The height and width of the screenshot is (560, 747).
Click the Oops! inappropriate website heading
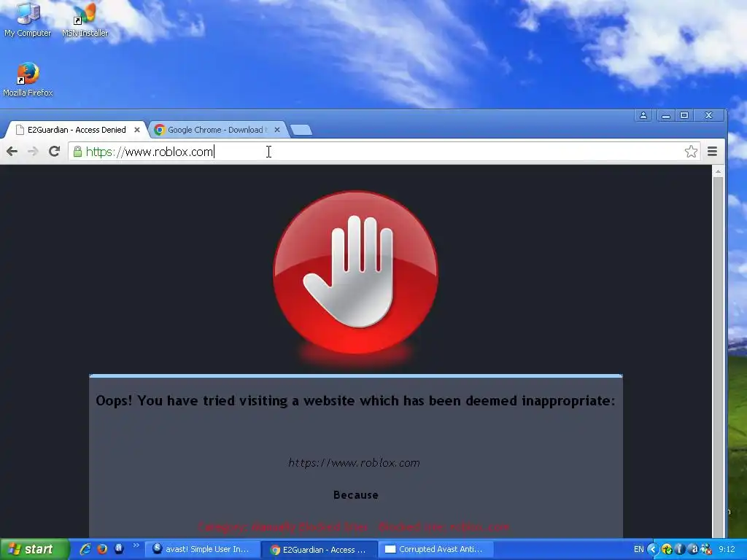coord(355,400)
